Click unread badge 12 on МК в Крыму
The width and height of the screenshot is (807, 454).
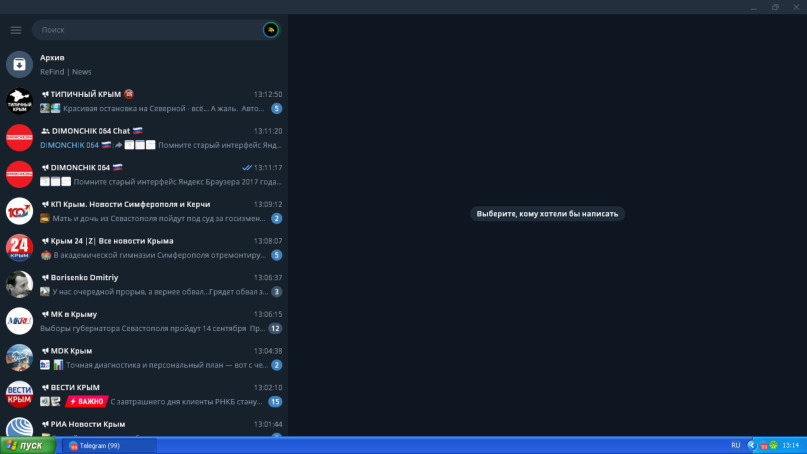[x=275, y=328]
